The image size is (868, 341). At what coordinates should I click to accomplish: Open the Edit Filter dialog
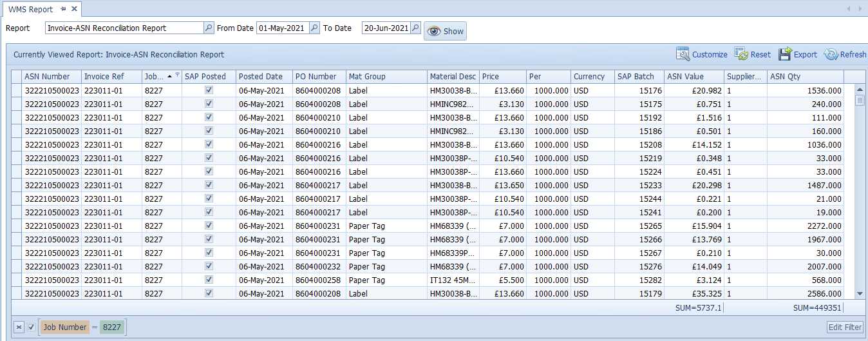click(845, 327)
